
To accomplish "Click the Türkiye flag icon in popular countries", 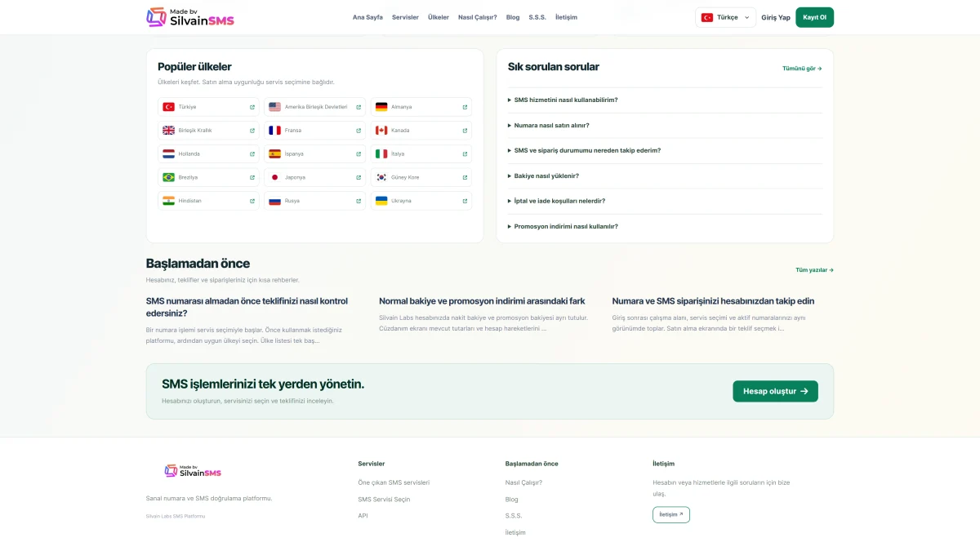I will coord(168,107).
